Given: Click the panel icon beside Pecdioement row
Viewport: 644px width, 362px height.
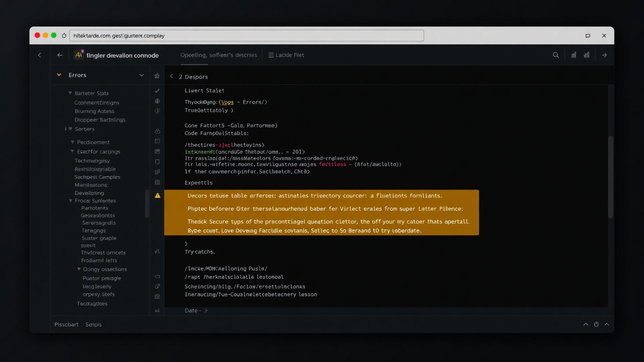Looking at the screenshot, I should pyautogui.click(x=157, y=141).
